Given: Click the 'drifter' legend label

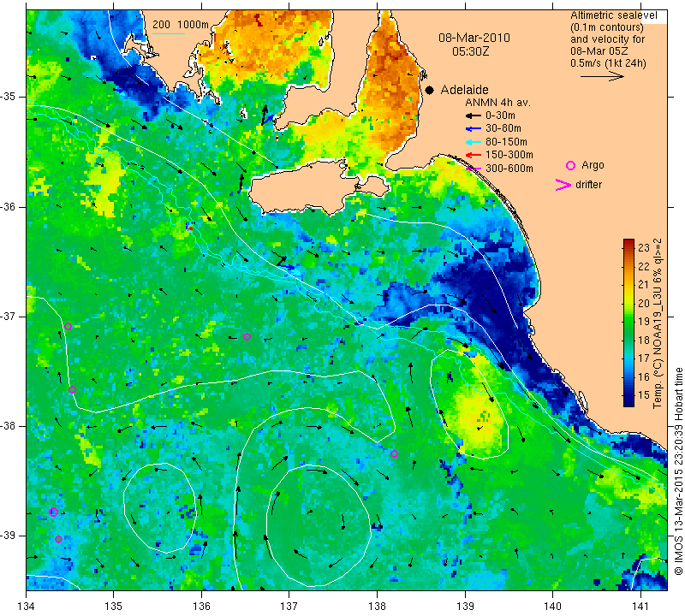Looking at the screenshot, I should (588, 185).
